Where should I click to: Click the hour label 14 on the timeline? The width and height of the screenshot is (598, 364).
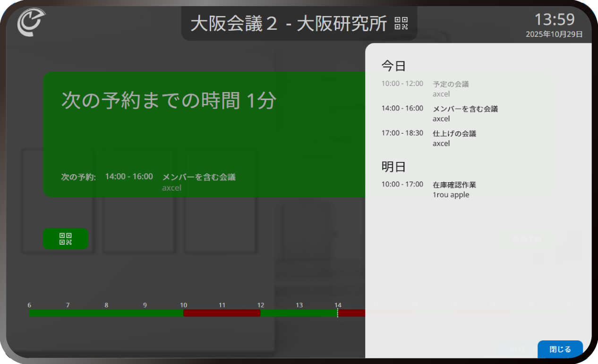tap(338, 305)
